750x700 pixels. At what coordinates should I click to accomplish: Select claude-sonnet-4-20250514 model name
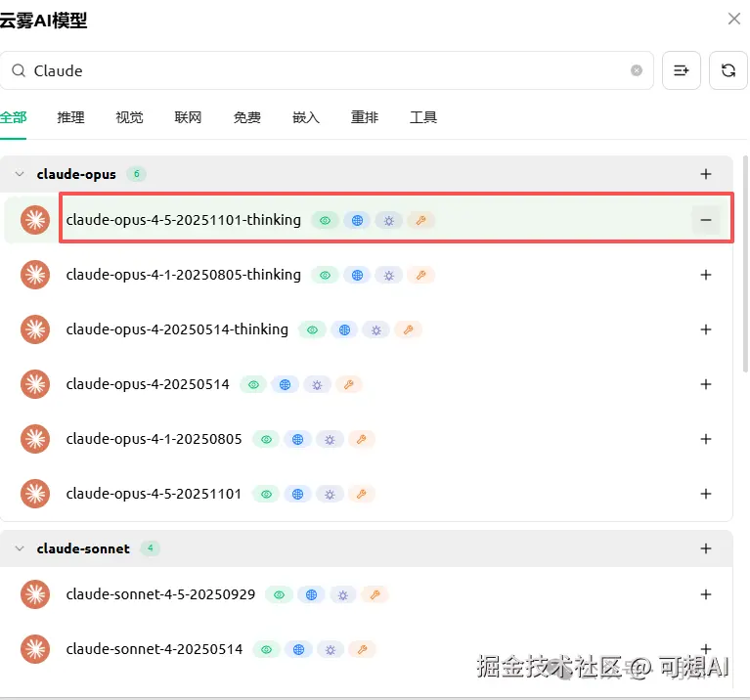[154, 649]
